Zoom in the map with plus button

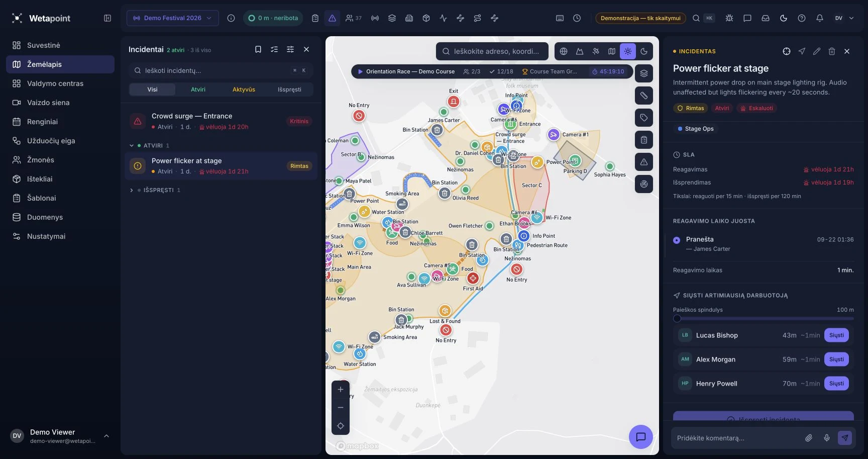(341, 390)
